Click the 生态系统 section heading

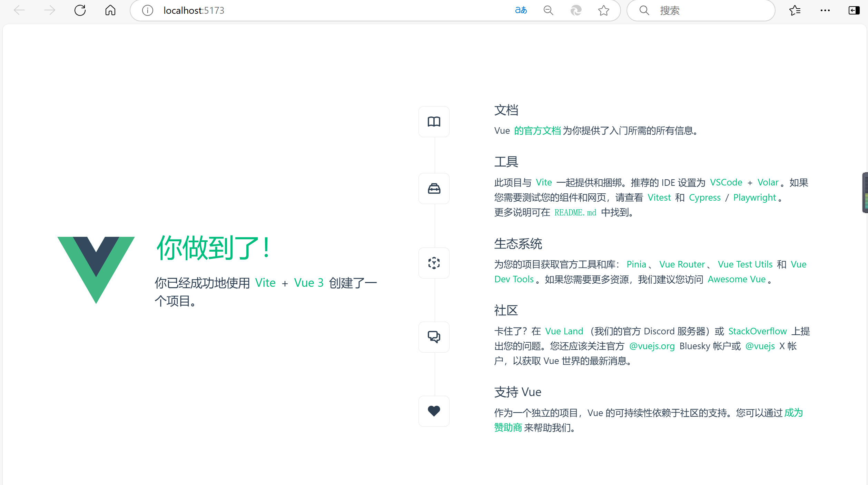tap(518, 244)
